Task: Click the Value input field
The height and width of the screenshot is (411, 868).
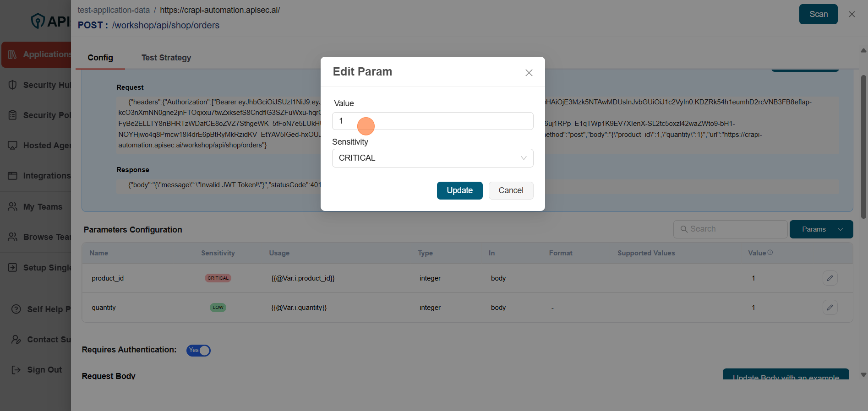Action: [432, 121]
